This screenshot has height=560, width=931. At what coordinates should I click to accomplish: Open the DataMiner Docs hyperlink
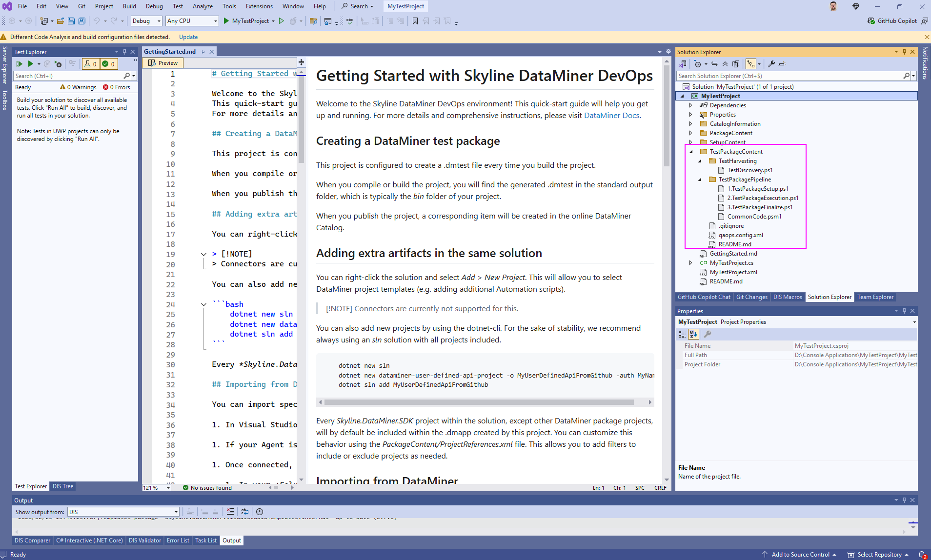tap(611, 116)
